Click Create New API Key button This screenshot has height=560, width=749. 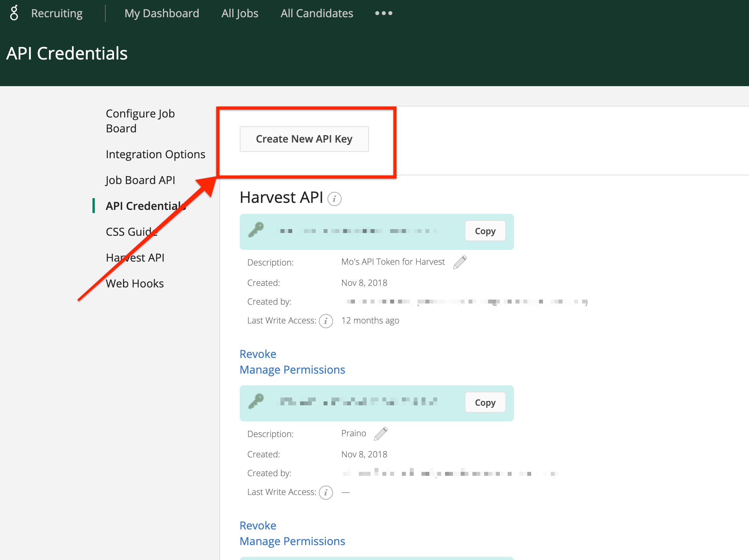pos(304,139)
